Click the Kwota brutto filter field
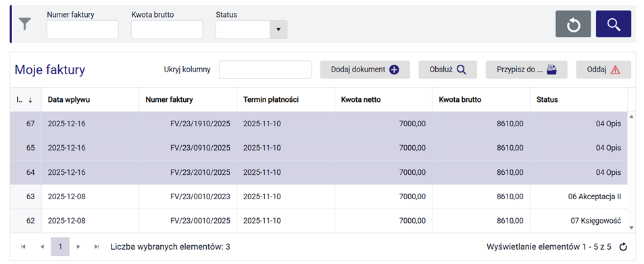 pyautogui.click(x=167, y=30)
